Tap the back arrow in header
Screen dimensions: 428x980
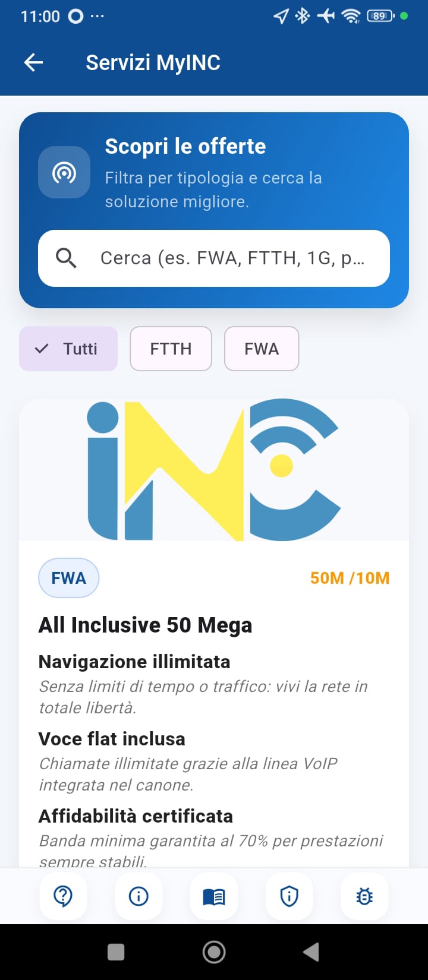(33, 62)
